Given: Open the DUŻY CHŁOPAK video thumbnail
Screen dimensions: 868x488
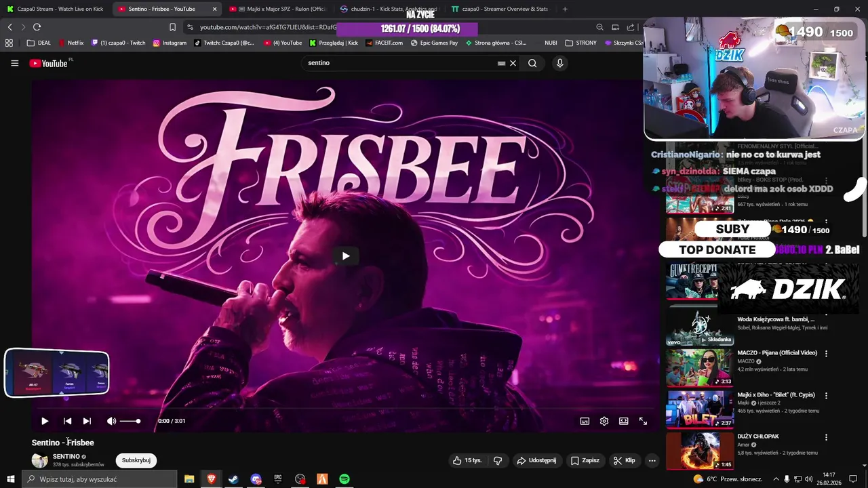Looking at the screenshot, I should click(x=700, y=451).
